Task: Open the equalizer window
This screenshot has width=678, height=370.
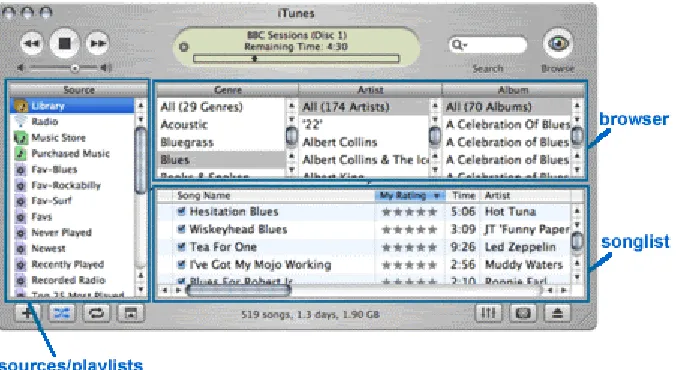Action: (488, 313)
